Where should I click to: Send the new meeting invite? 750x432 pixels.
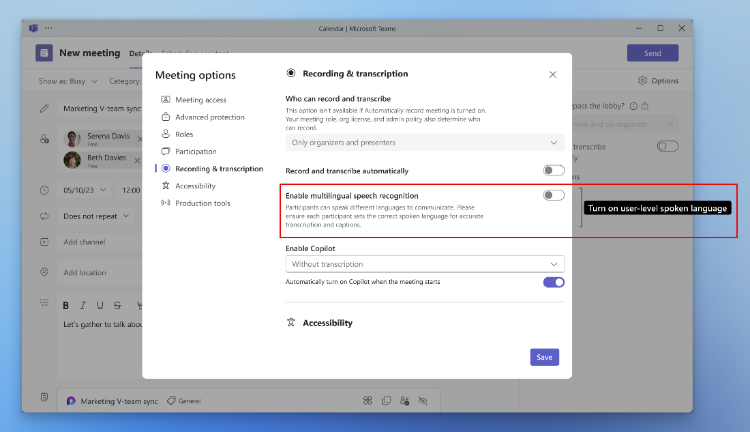[652, 53]
